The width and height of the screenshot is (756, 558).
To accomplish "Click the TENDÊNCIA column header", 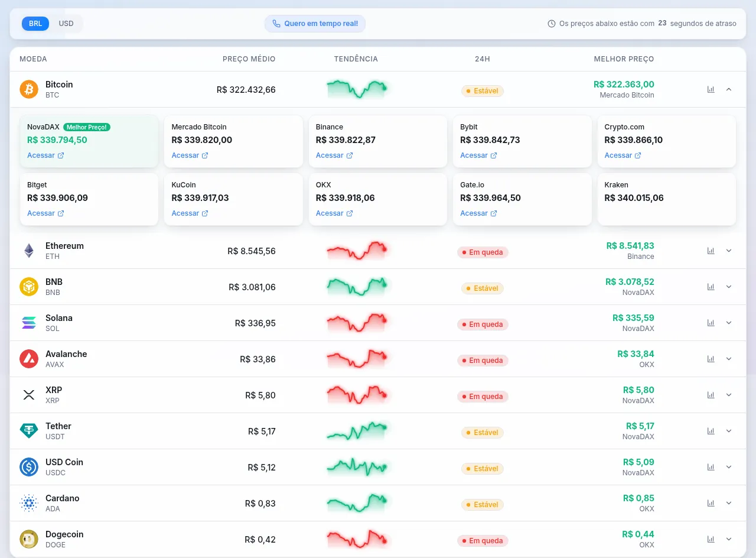I will point(356,59).
